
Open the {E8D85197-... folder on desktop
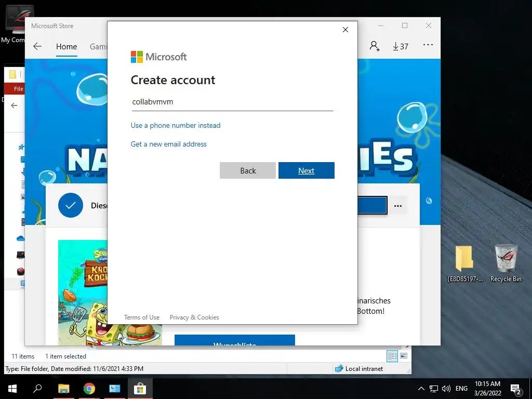464,264
